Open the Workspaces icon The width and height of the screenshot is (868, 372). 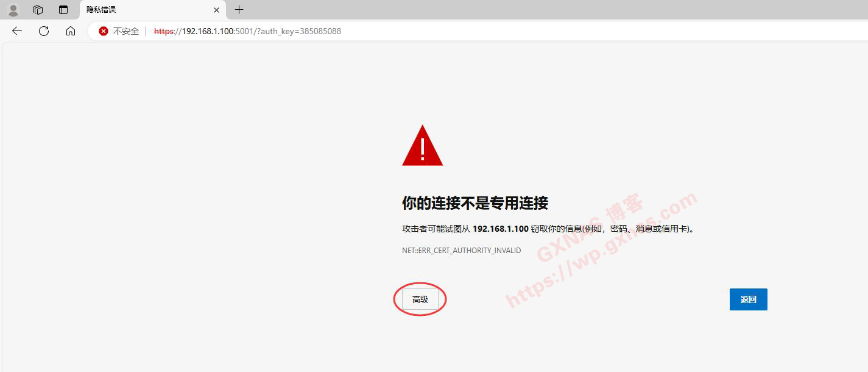(x=38, y=10)
